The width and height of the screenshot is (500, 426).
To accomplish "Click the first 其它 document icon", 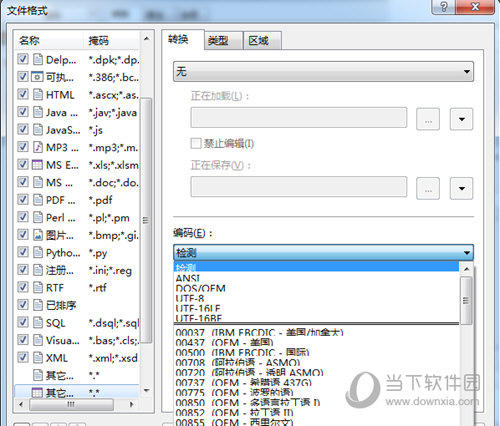I will point(38,375).
